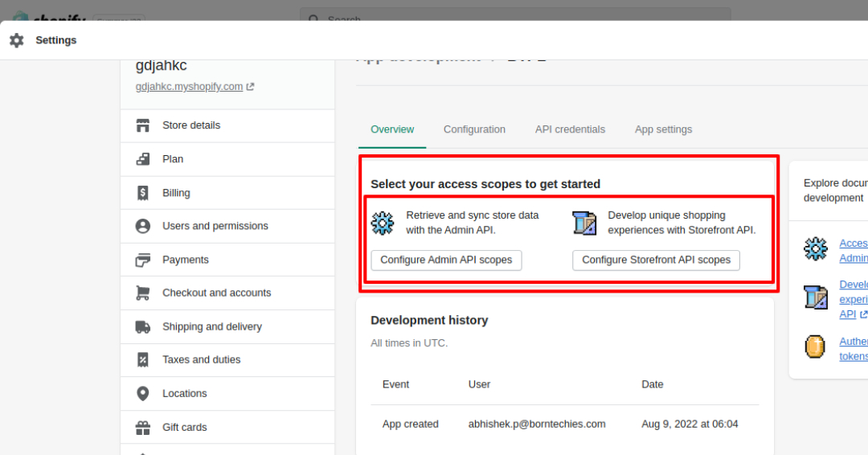Click the Locations pin icon
Screen dimensions: 868x455
coord(143,394)
